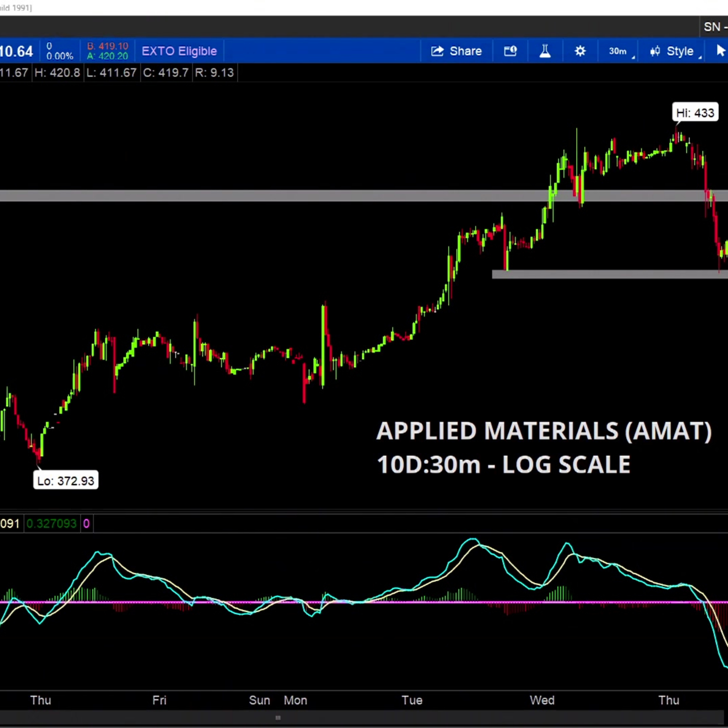Click the candlestick icon beside Style
The width and height of the screenshot is (728, 728).
coord(655,51)
